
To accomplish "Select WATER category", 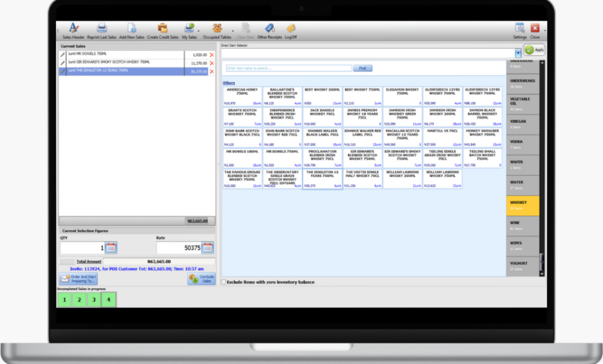I will pyautogui.click(x=523, y=185).
